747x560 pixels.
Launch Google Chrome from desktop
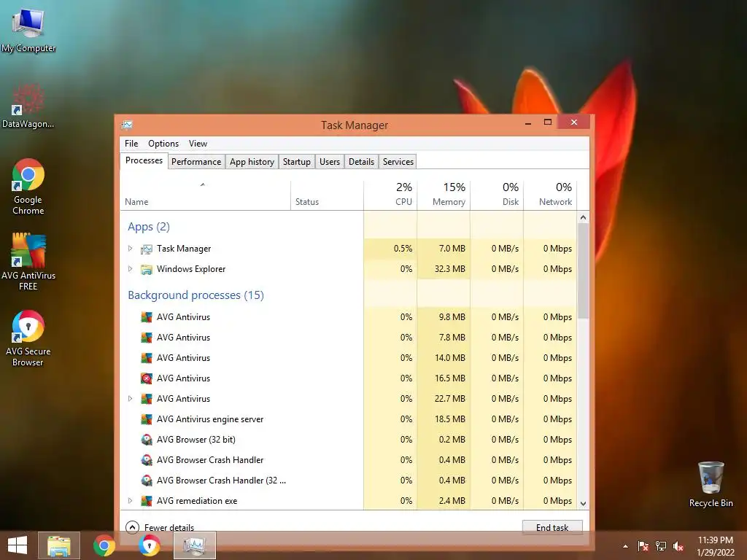point(28,186)
